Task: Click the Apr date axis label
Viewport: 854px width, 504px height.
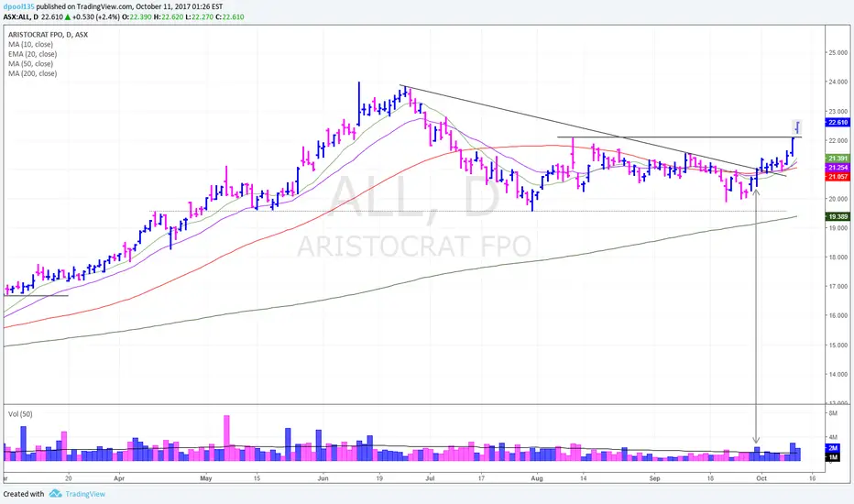Action: pyautogui.click(x=119, y=478)
